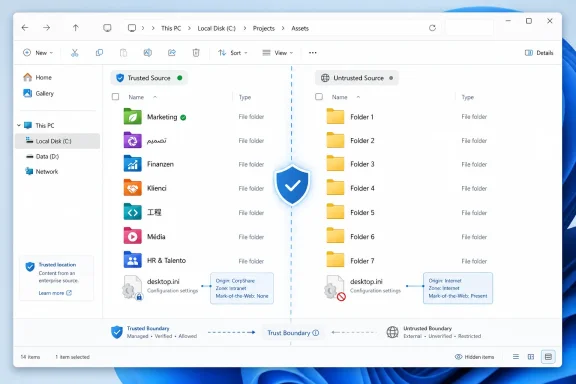
Task: Click the Trust Boundary info icon
Action: 316,333
